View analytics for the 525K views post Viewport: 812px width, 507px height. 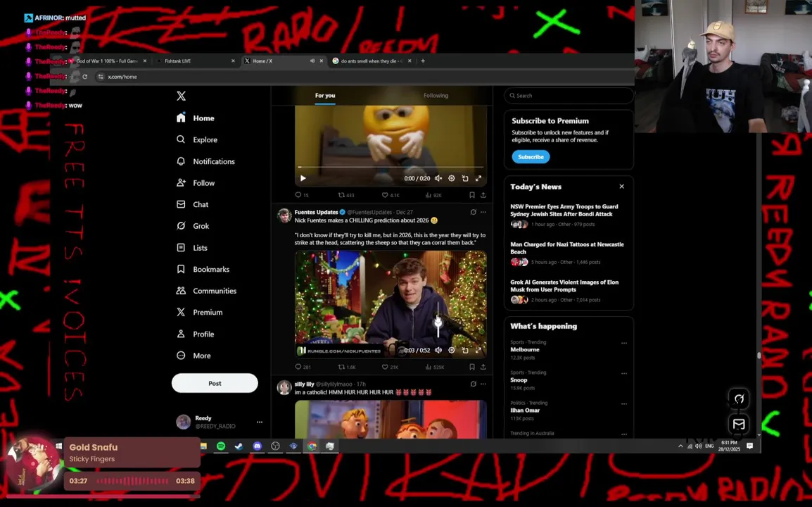[434, 366]
